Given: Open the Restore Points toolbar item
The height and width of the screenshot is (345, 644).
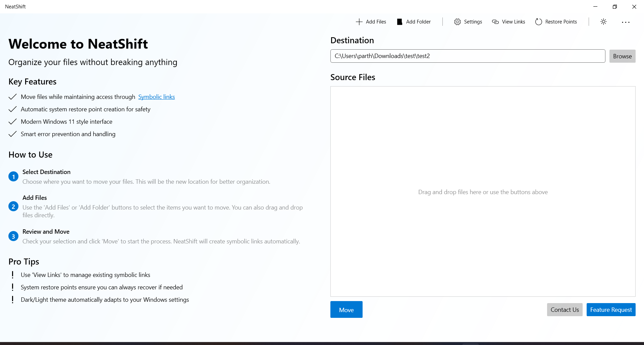Looking at the screenshot, I should click(x=556, y=22).
